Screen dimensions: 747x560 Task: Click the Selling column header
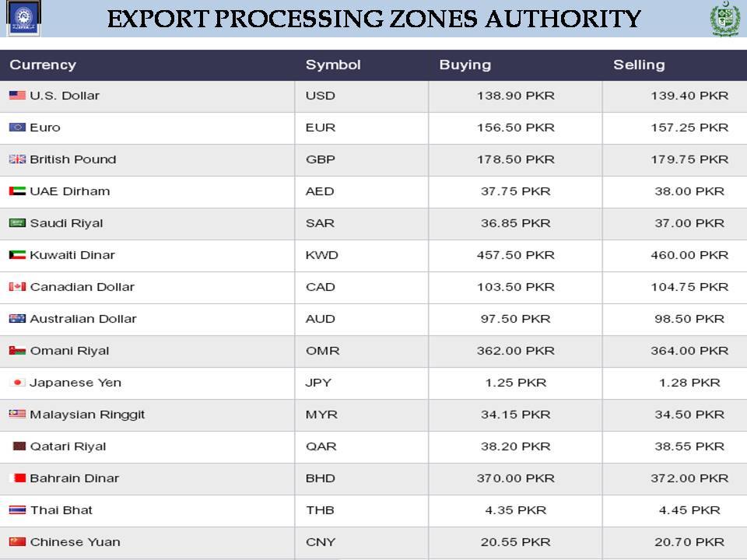coord(639,65)
